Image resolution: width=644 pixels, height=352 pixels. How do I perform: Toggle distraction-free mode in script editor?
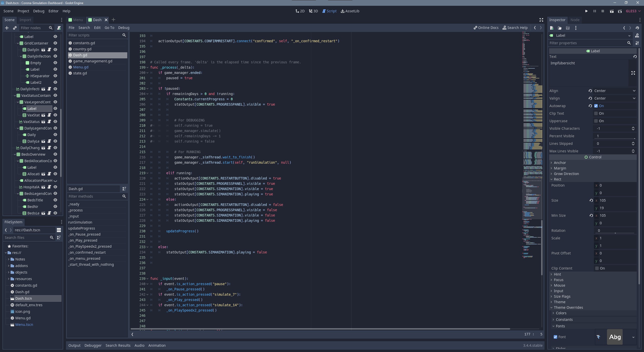[x=541, y=20]
